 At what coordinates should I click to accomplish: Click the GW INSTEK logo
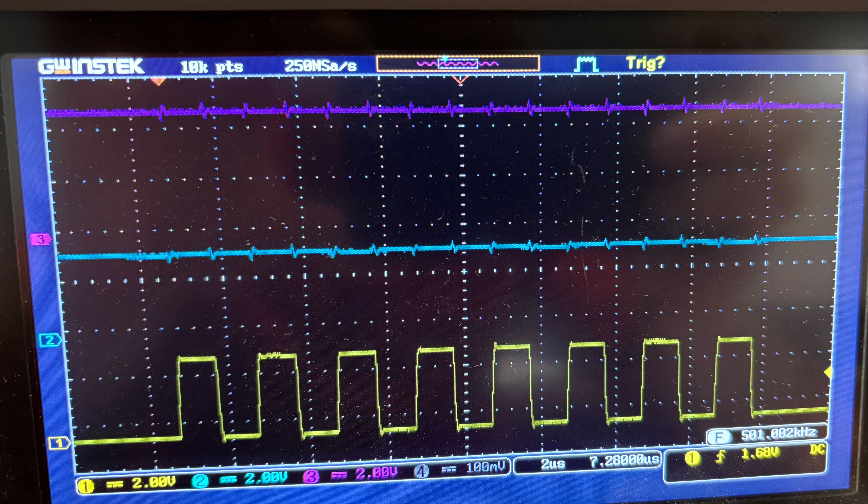coord(91,66)
